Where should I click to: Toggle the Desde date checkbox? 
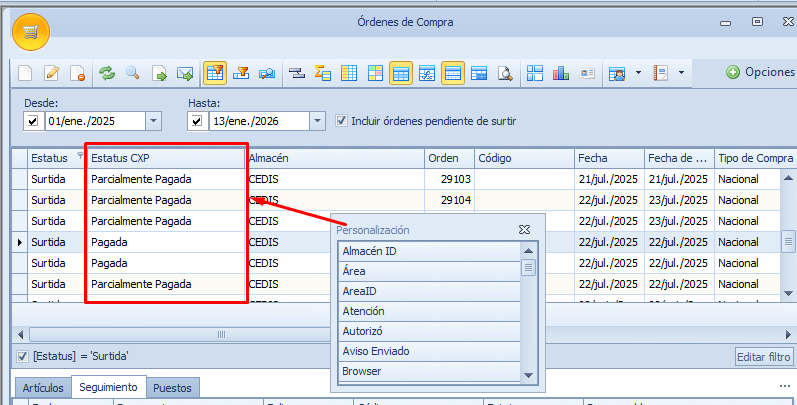pos(32,121)
